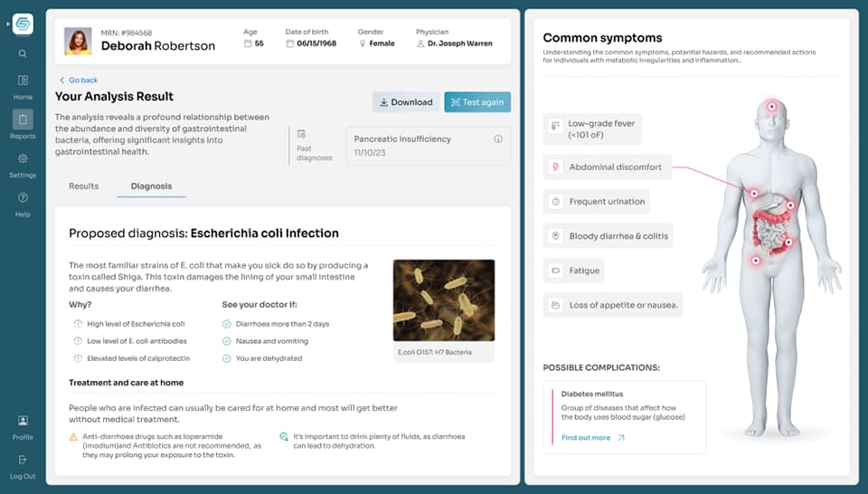Open the Profile icon in the sidebar
Viewport: 868px width, 494px height.
coord(23,422)
